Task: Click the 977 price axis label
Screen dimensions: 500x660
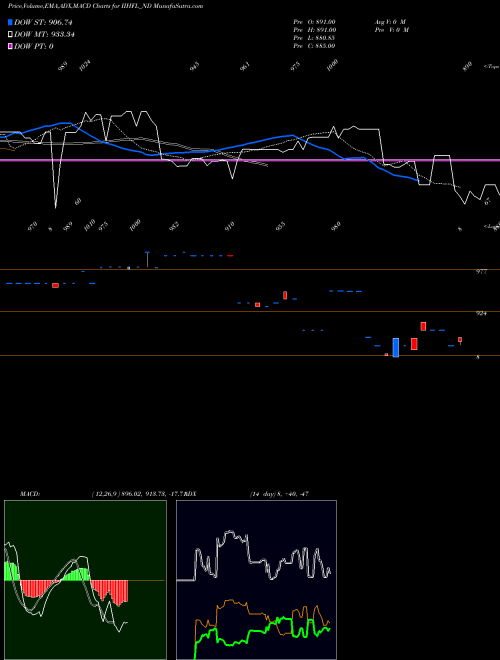Action: tap(481, 272)
